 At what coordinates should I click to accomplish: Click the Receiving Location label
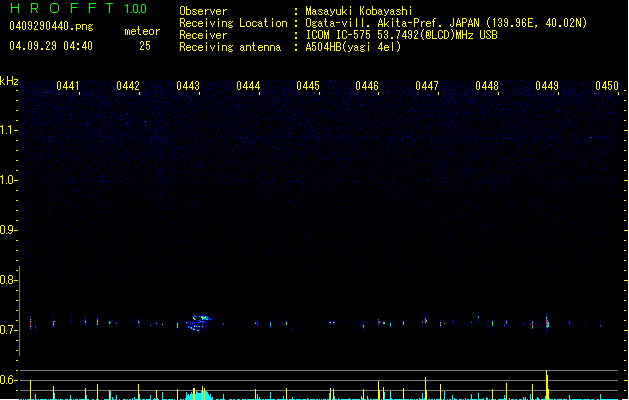pyautogui.click(x=233, y=23)
